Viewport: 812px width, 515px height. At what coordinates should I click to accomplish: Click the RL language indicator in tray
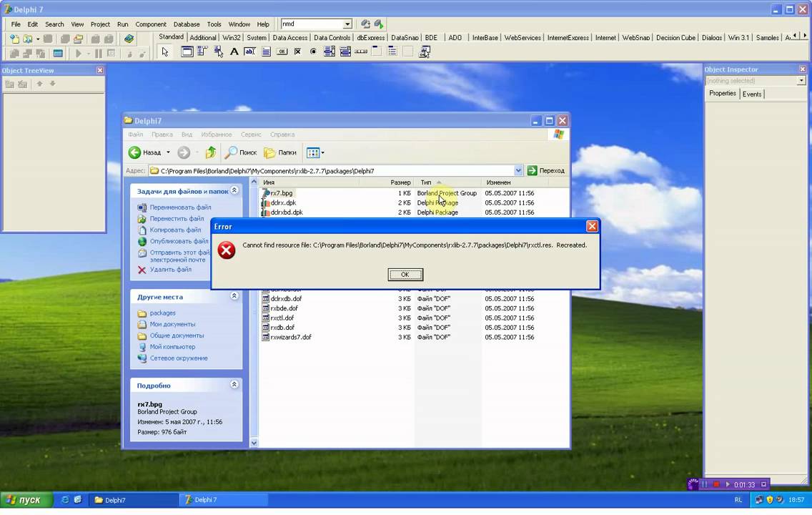(x=738, y=500)
